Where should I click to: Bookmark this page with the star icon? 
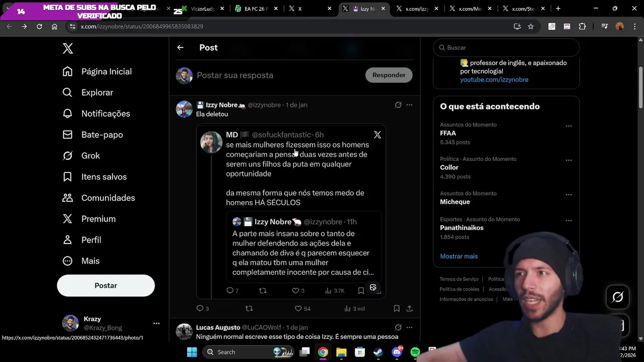[531, 26]
